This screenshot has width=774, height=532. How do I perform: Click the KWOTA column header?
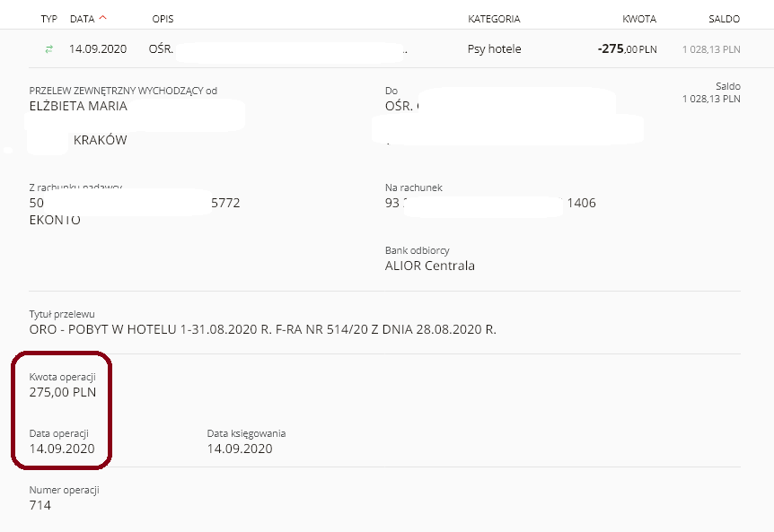pos(639,19)
